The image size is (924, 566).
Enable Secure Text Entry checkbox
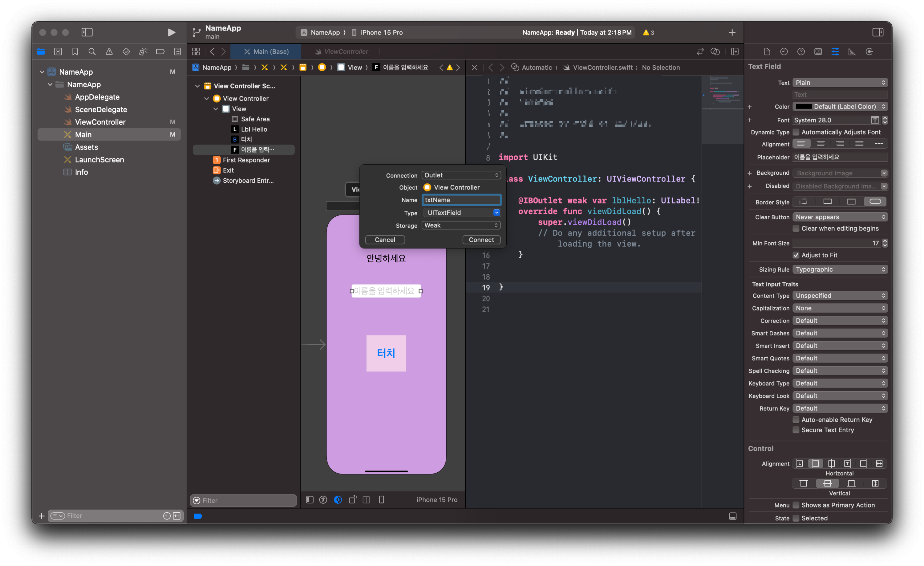pyautogui.click(x=796, y=430)
